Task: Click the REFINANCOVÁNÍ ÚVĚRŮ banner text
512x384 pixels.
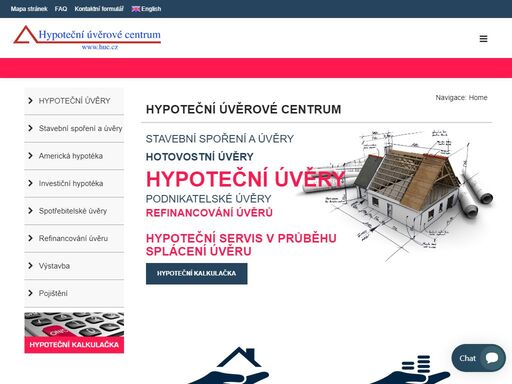Action: (x=209, y=213)
